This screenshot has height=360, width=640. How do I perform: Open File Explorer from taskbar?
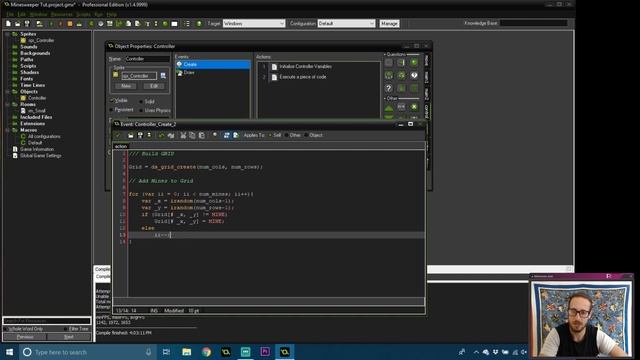point(187,352)
